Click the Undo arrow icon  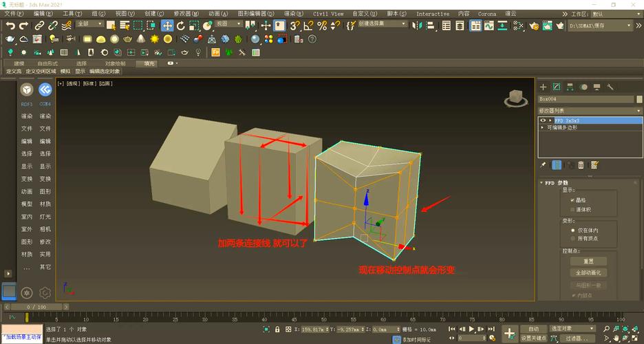[x=10, y=25]
